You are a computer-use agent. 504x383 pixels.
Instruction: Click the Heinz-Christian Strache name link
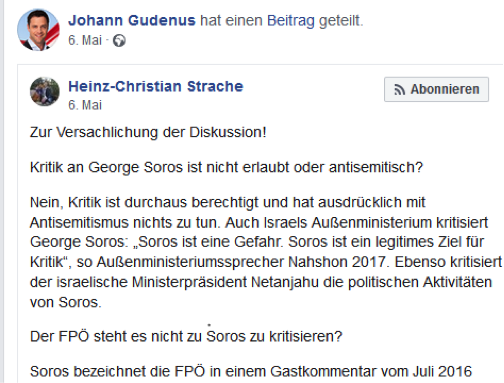(156, 87)
